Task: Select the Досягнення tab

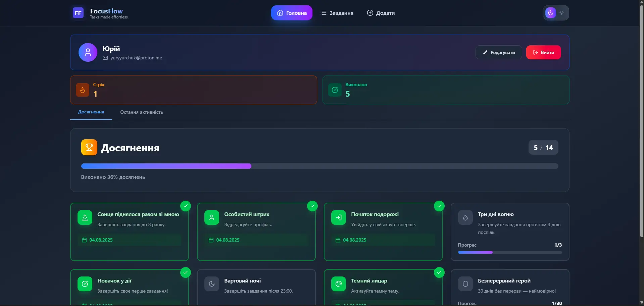Action: pyautogui.click(x=91, y=112)
